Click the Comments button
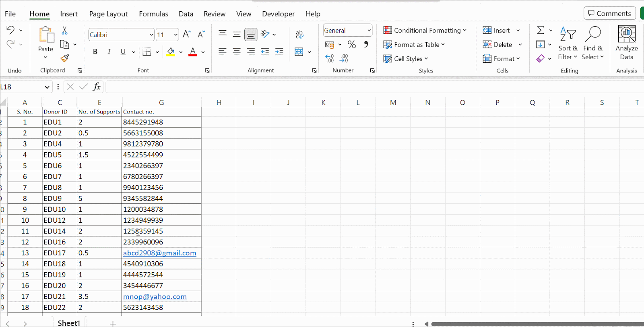 609,13
